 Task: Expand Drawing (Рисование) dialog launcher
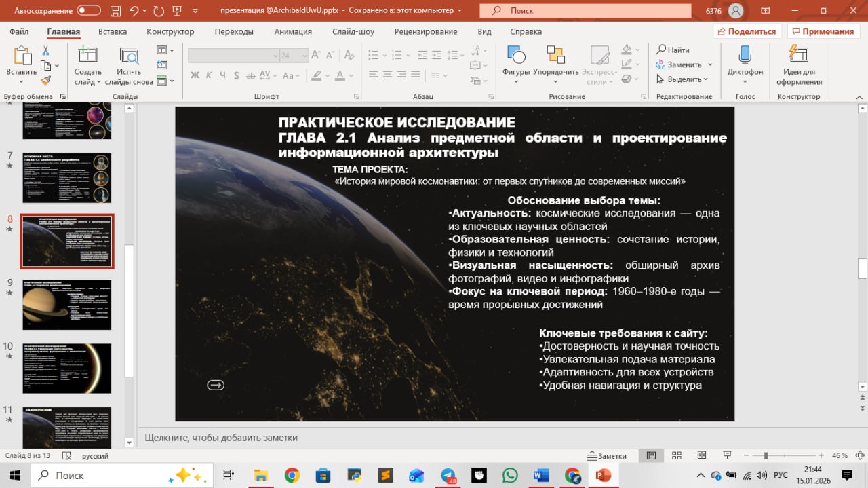[x=642, y=96]
